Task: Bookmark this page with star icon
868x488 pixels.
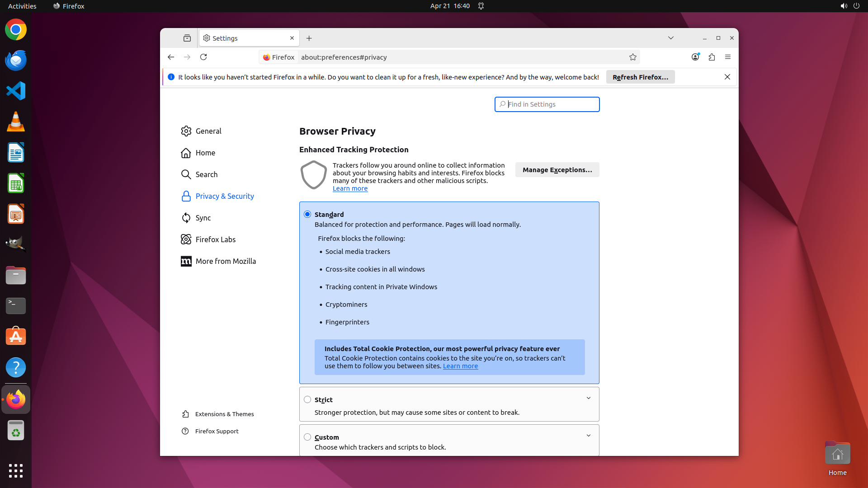Action: click(633, 57)
